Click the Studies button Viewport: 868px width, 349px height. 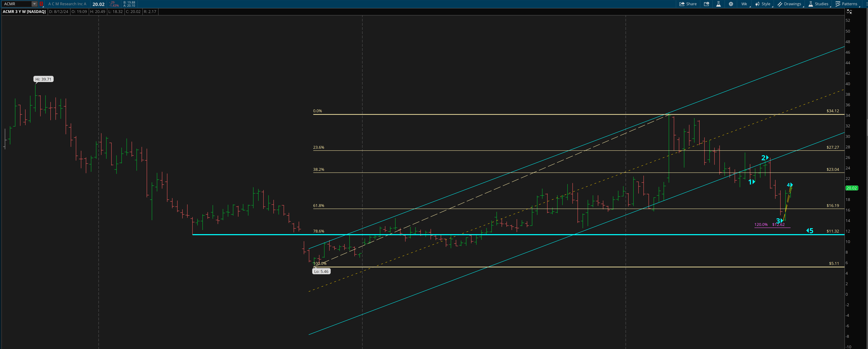pyautogui.click(x=818, y=4)
